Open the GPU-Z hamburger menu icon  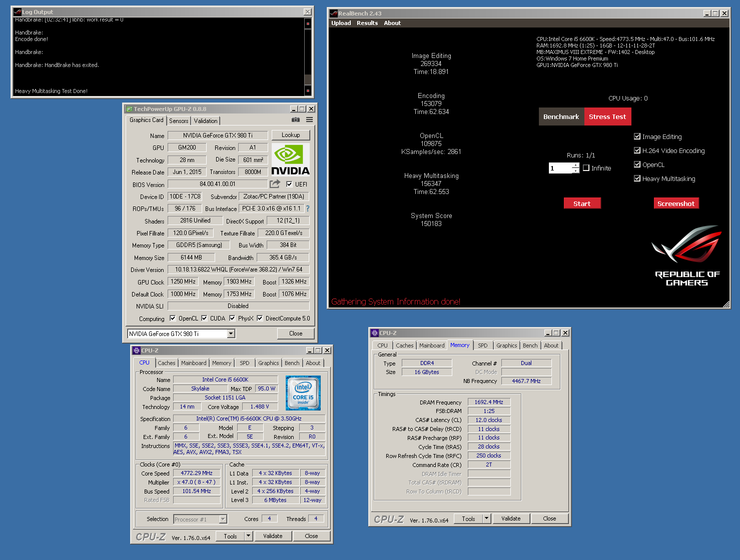click(310, 120)
